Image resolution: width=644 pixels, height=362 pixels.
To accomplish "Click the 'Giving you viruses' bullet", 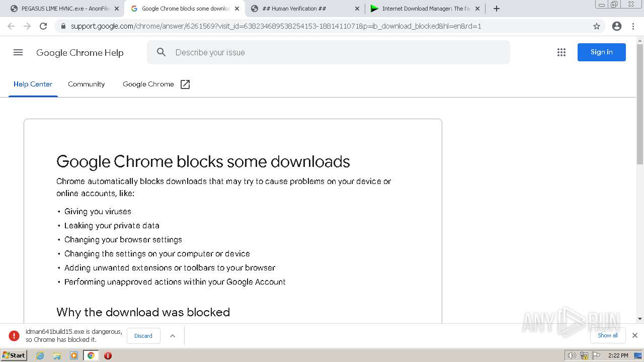I will [x=98, y=212].
